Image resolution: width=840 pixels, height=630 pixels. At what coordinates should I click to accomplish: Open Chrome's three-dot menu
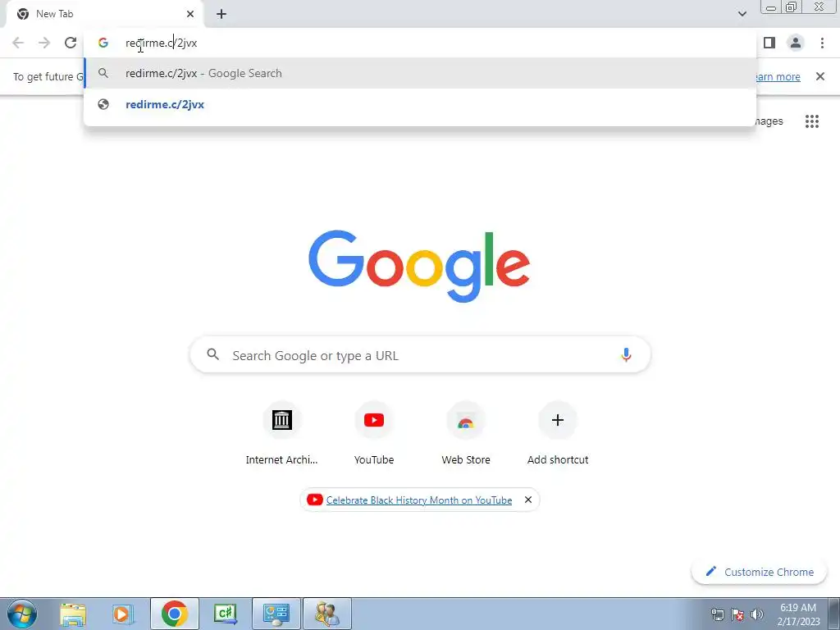822,43
